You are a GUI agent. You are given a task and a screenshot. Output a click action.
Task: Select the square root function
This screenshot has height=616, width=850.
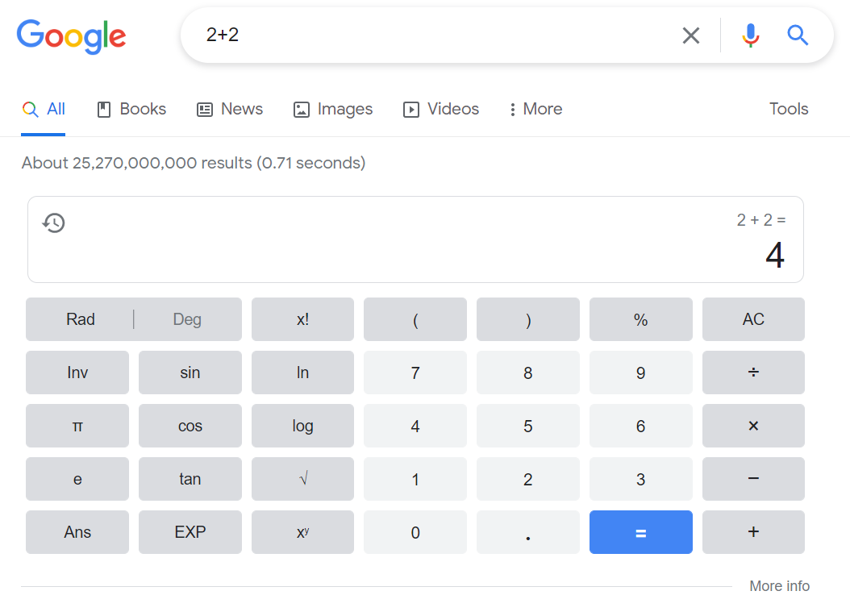tap(302, 479)
